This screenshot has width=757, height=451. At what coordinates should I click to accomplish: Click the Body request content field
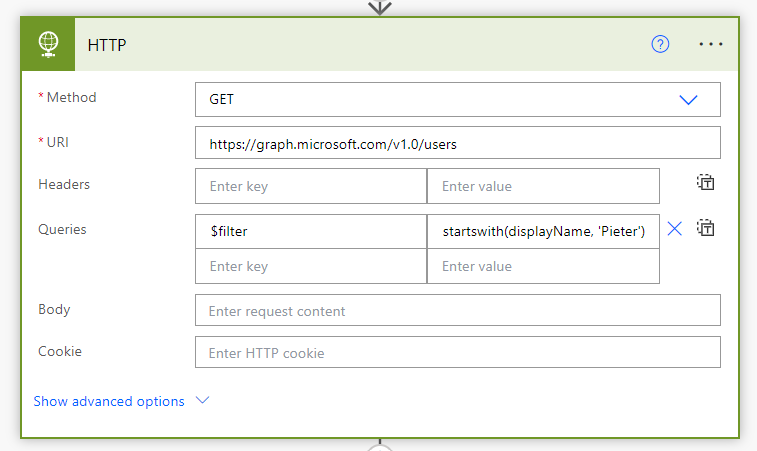click(458, 310)
